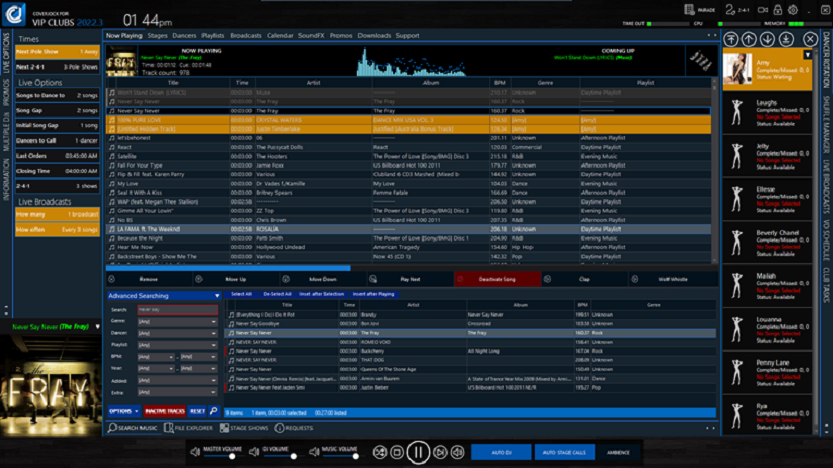The width and height of the screenshot is (833, 468).
Task: Mute music volume speaker icon
Action: 314,452
